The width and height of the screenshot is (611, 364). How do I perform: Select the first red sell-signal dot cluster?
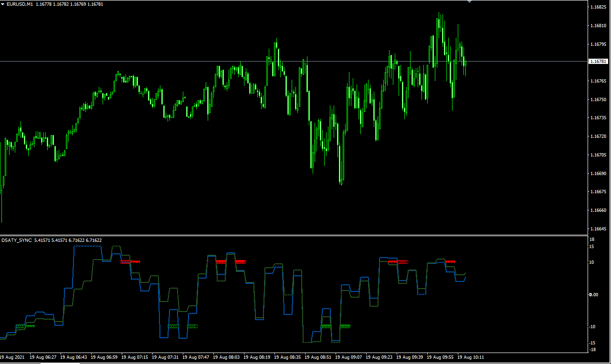pyautogui.click(x=130, y=261)
